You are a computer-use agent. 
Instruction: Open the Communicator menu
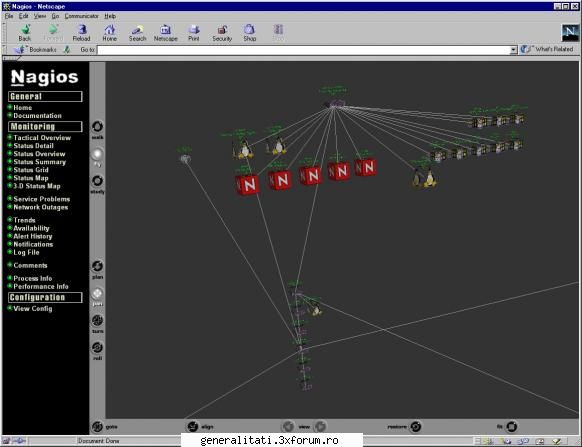pos(82,16)
